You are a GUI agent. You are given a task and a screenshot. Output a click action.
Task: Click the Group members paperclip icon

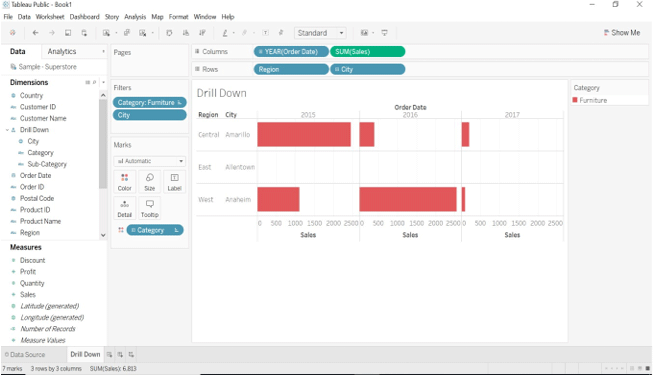[244, 33]
